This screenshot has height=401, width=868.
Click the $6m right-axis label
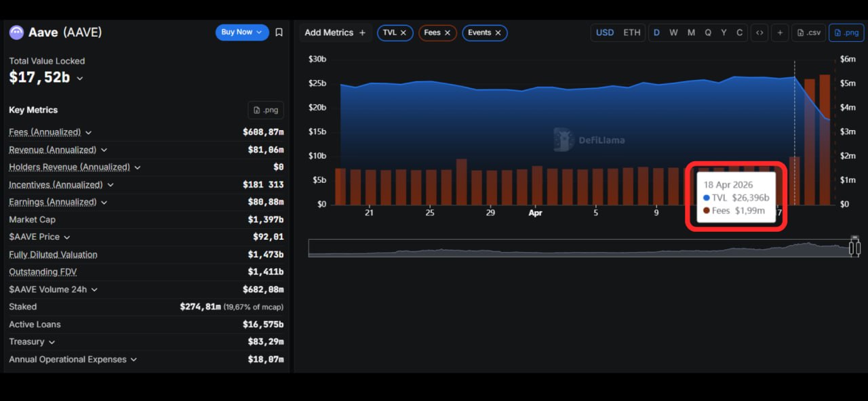click(x=848, y=59)
